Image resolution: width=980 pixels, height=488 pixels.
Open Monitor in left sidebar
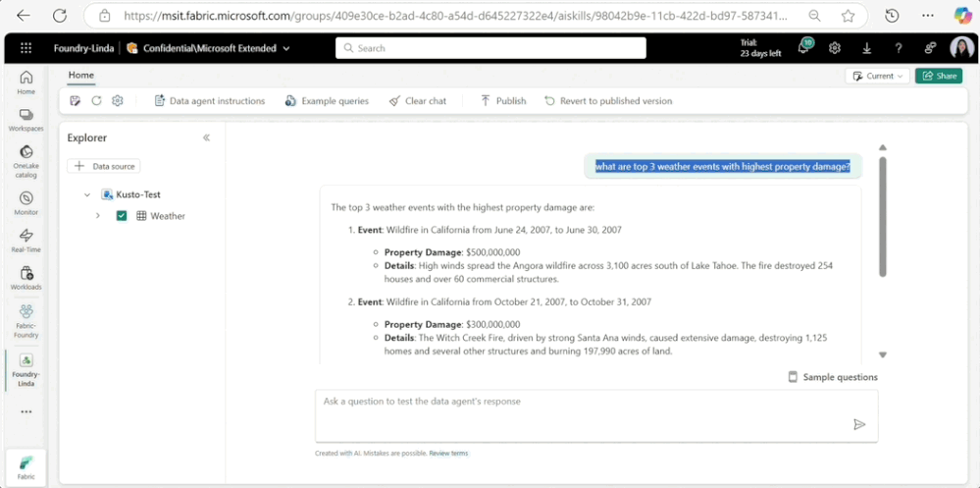[26, 203]
